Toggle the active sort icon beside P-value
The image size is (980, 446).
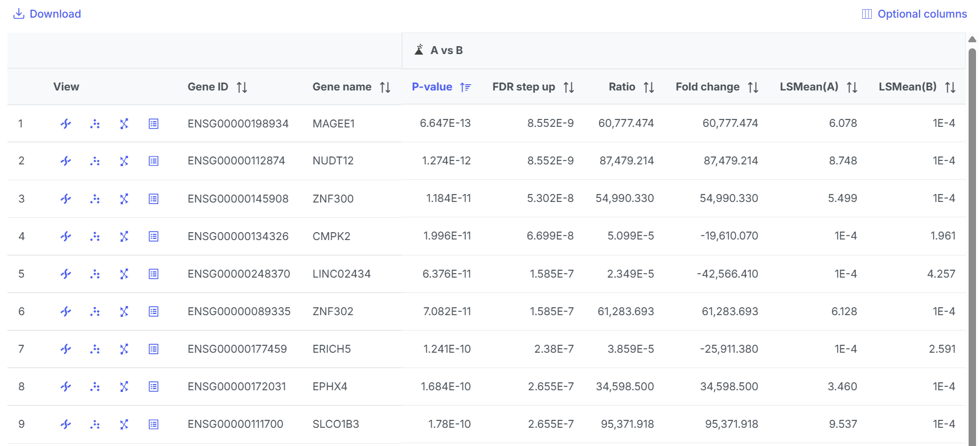pyautogui.click(x=466, y=87)
